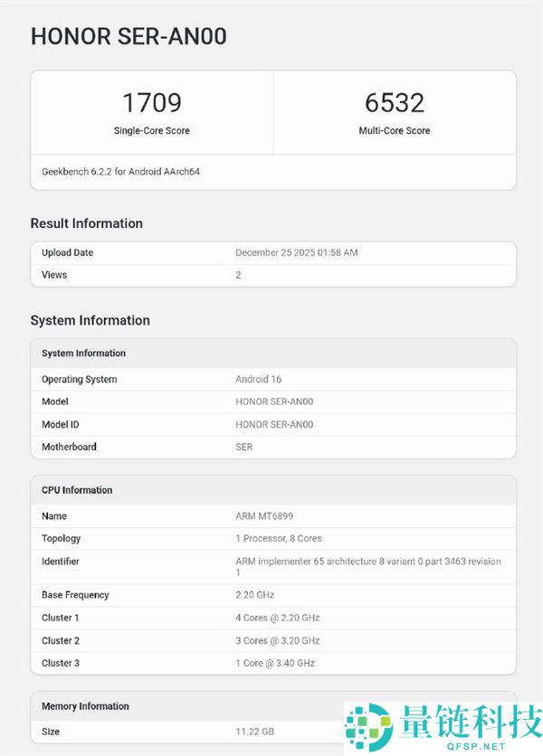The image size is (543, 756).
Task: Click the Memory Information table header
Action: [x=85, y=706]
